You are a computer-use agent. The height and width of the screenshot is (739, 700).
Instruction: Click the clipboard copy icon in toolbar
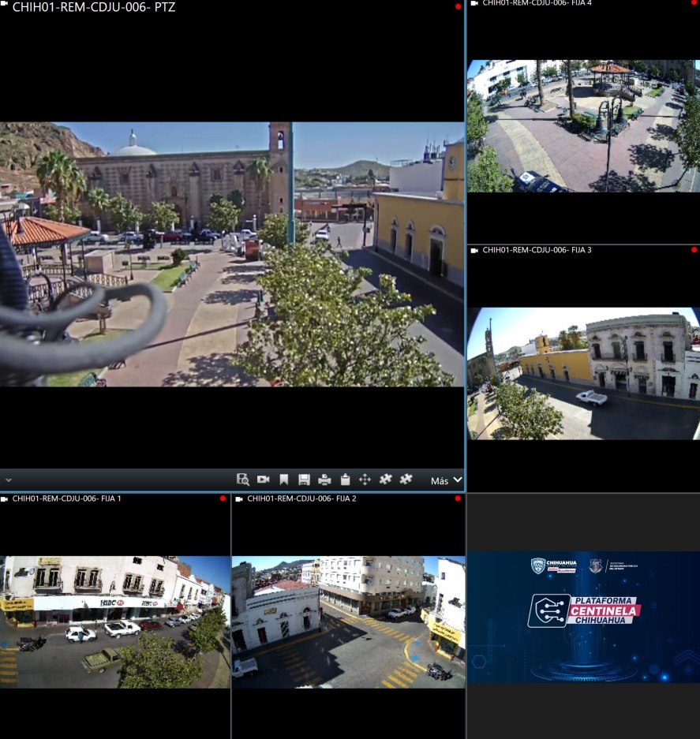tap(345, 480)
